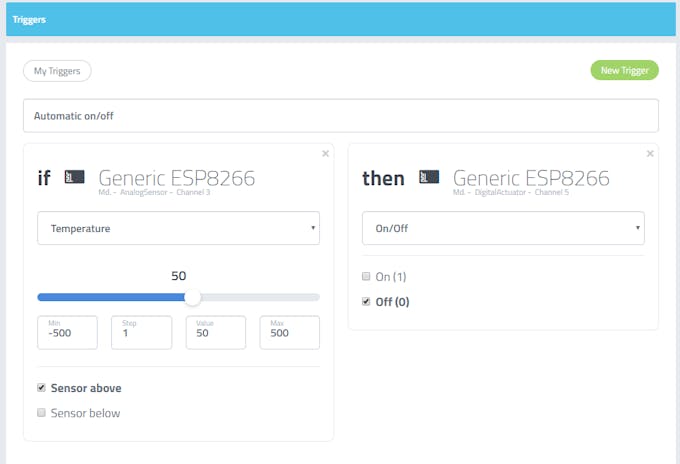Click the 50 value label above slider

coord(179,276)
